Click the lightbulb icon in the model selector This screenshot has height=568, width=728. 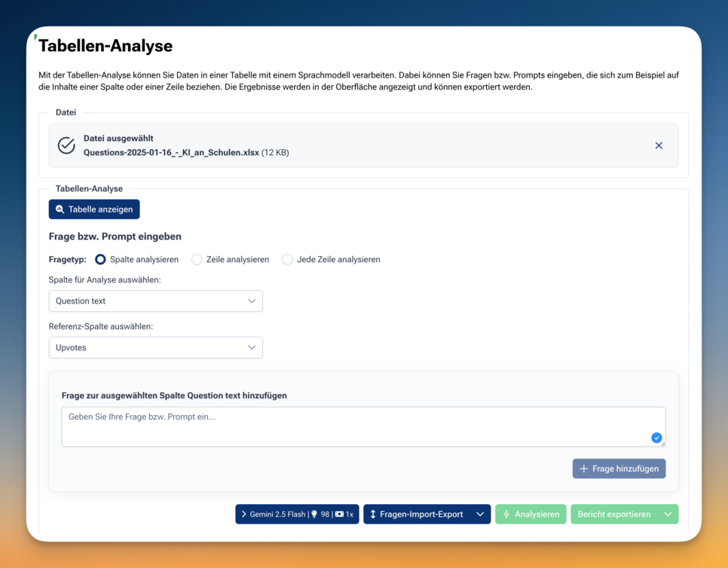click(x=314, y=515)
